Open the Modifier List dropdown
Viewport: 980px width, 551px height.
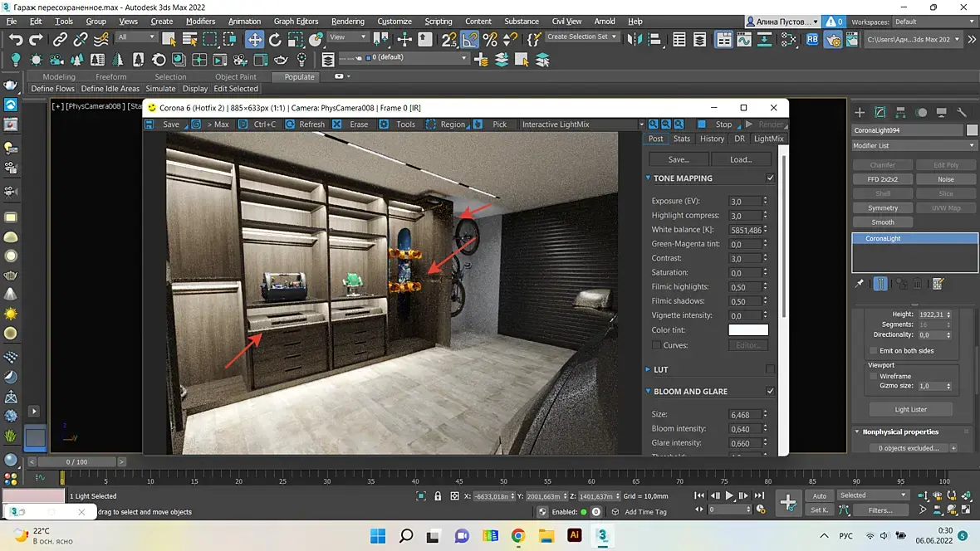(x=914, y=146)
